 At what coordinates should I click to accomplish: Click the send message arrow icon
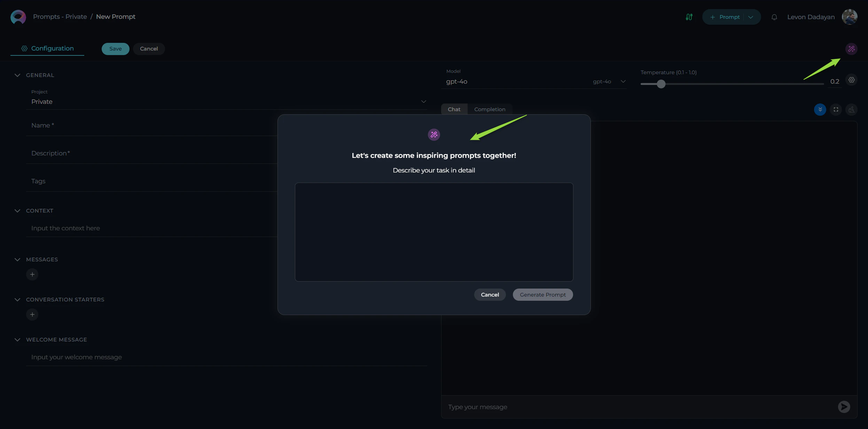[844, 407]
